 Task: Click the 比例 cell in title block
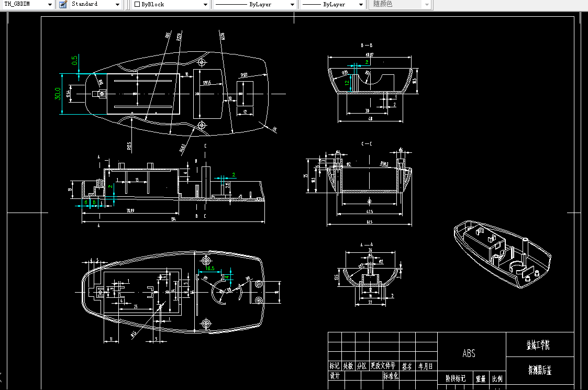[498, 379]
